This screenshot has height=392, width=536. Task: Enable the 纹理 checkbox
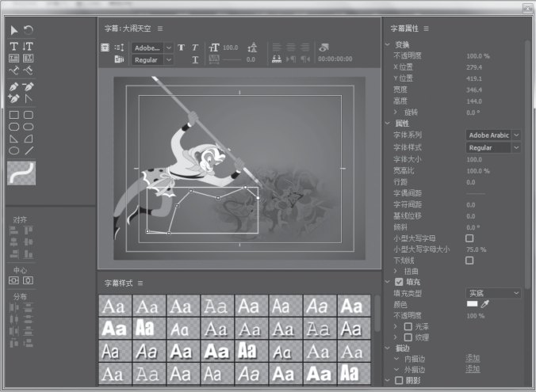coord(408,337)
